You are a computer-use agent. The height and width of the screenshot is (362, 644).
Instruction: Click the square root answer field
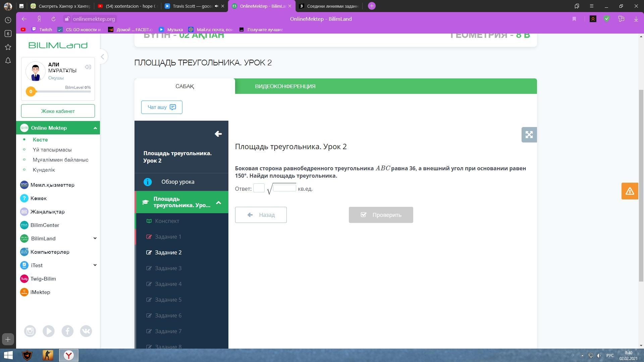(284, 188)
